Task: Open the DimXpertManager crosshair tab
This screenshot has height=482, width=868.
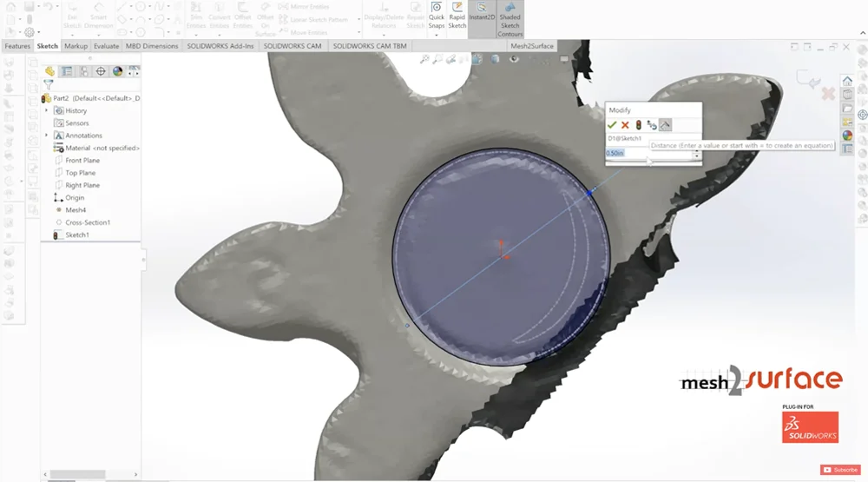Action: pyautogui.click(x=100, y=71)
